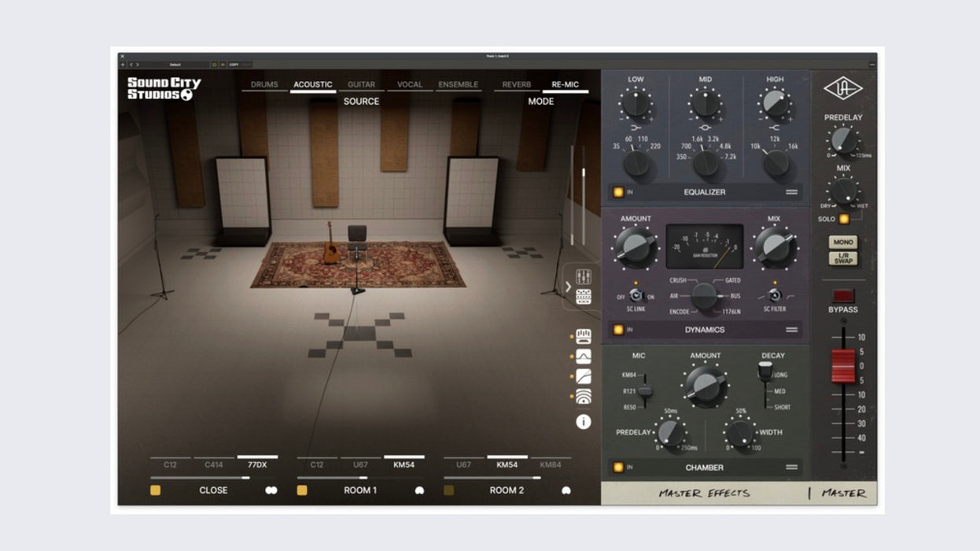Toggle the Dynamics IN button
Image resolution: width=980 pixels, height=551 pixels.
pyautogui.click(x=618, y=330)
